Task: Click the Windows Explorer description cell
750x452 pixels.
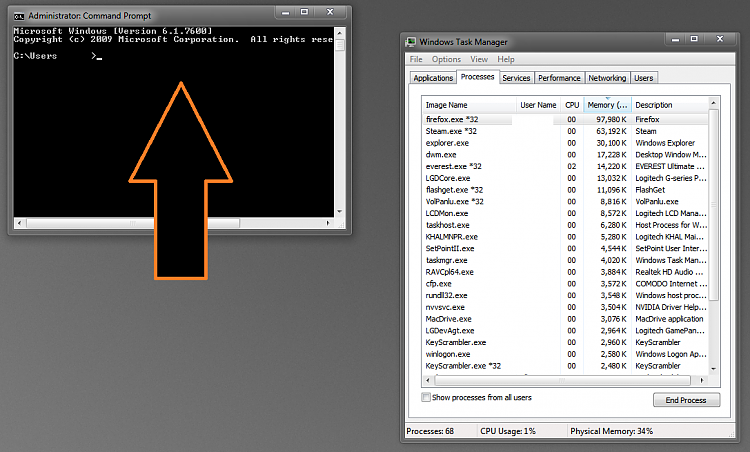Action: point(665,143)
